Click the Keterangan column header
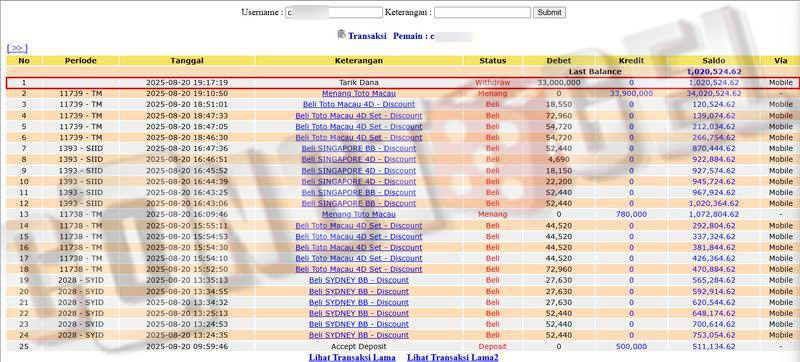 tap(359, 61)
